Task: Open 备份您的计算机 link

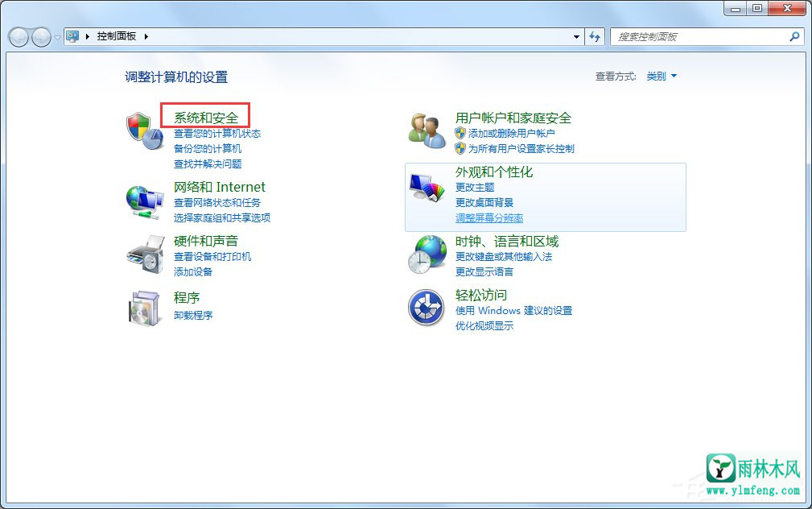Action: point(208,149)
